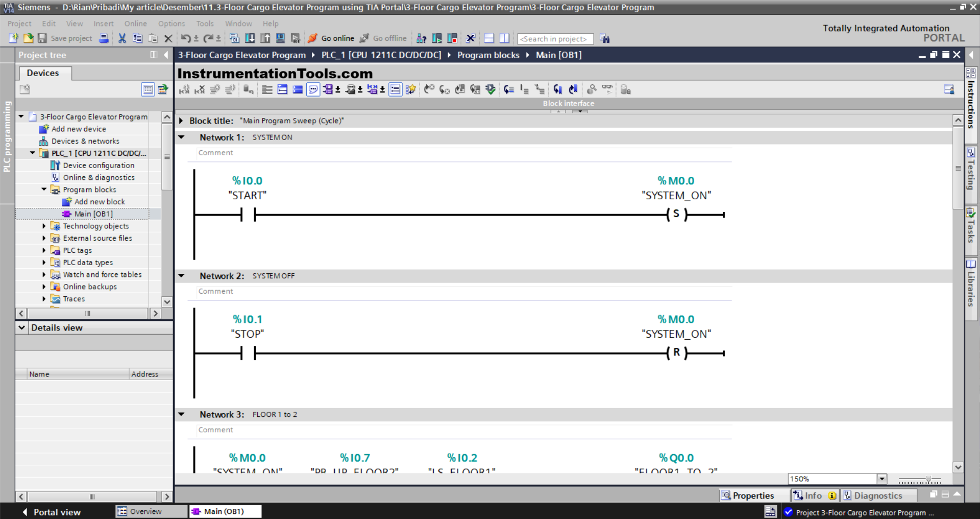
Task: Click the Stop CPU icon
Action: pyautogui.click(x=452, y=38)
